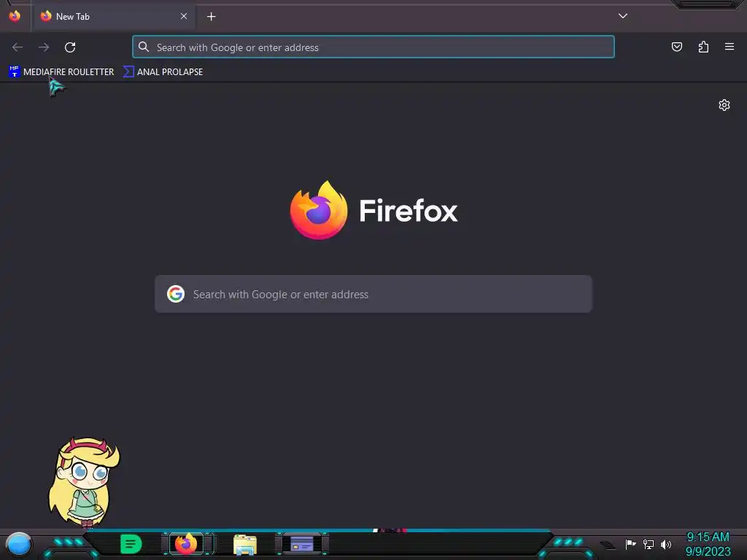Viewport: 747px width, 560px height.
Task: Open the Extensions puzzle icon
Action: pyautogui.click(x=703, y=47)
